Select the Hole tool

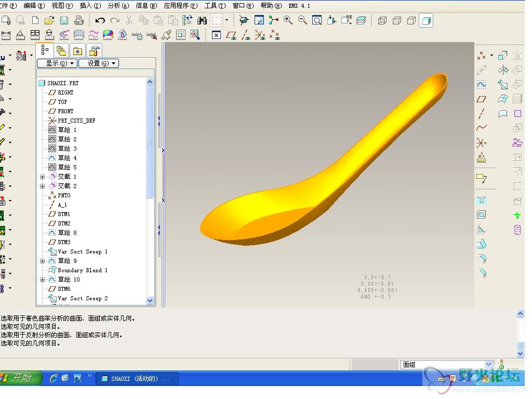point(481,200)
